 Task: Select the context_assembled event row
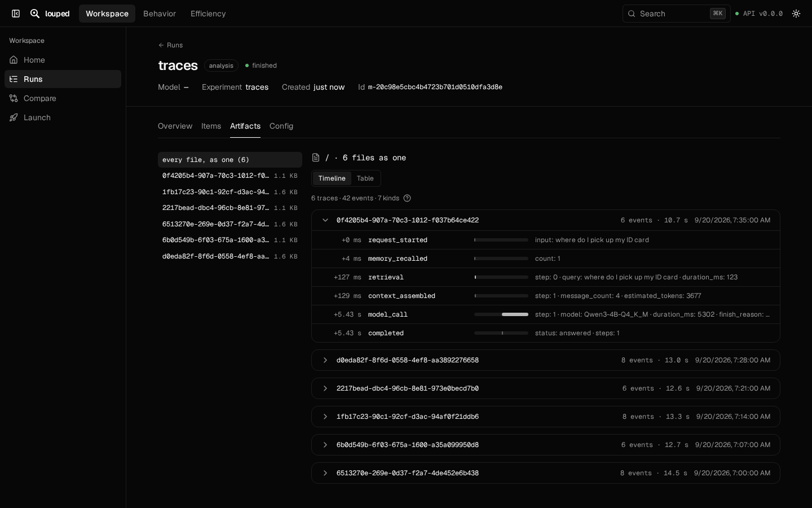(546, 296)
